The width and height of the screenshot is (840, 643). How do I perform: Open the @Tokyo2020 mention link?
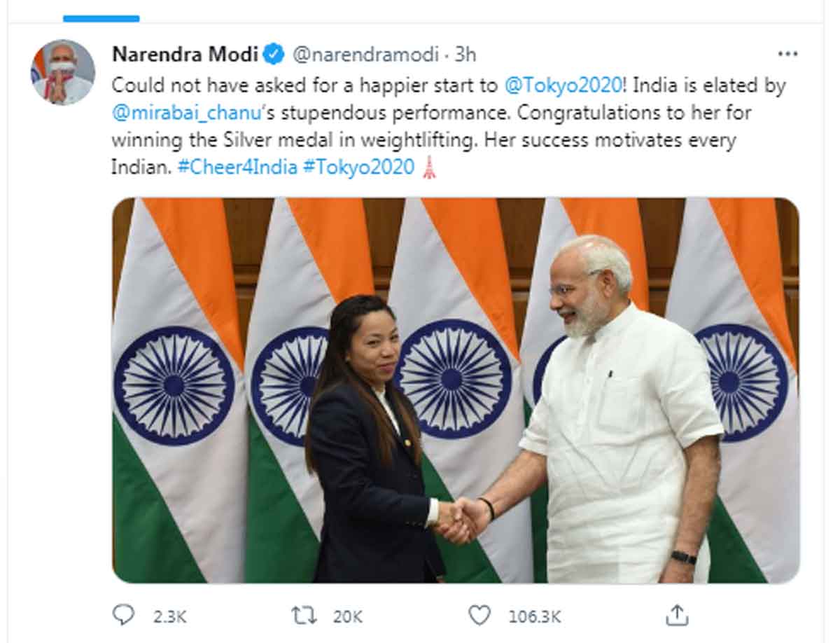[x=563, y=85]
